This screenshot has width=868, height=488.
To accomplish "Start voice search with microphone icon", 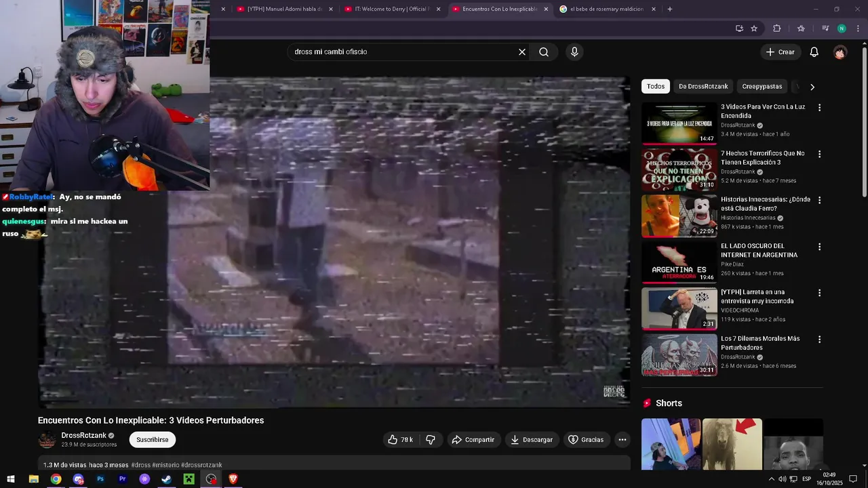I will 574,52.
